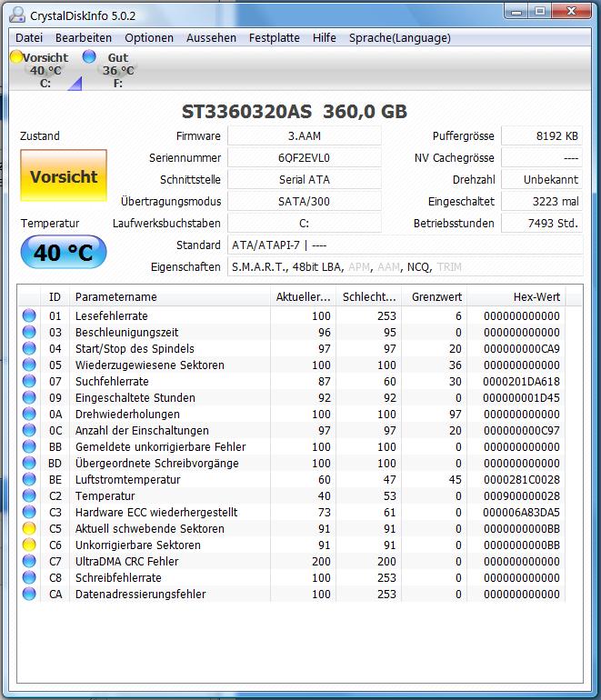This screenshot has height=700, width=601.
Task: Sort by the Aktueller column header
Action: pyautogui.click(x=303, y=297)
